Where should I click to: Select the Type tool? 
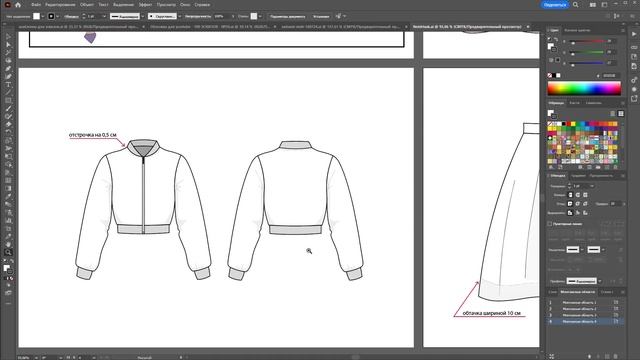[8, 84]
